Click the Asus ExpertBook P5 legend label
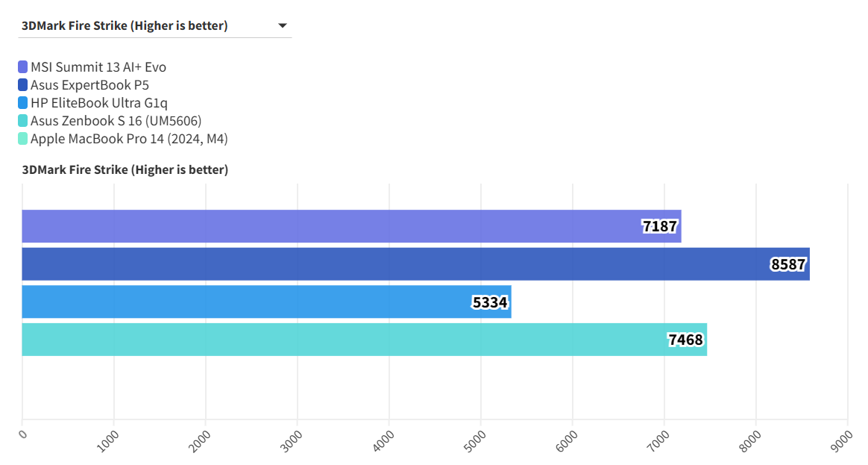Screen dimensions: 868x465 [x=89, y=85]
